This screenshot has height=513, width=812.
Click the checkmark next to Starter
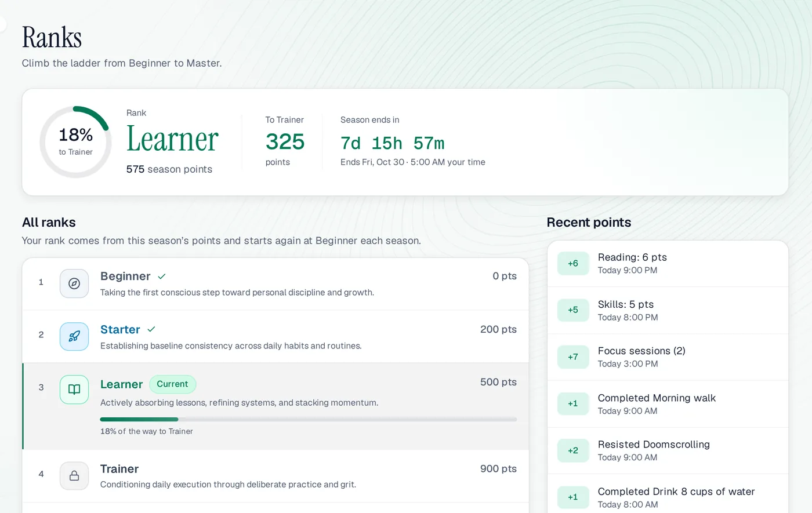coord(151,329)
